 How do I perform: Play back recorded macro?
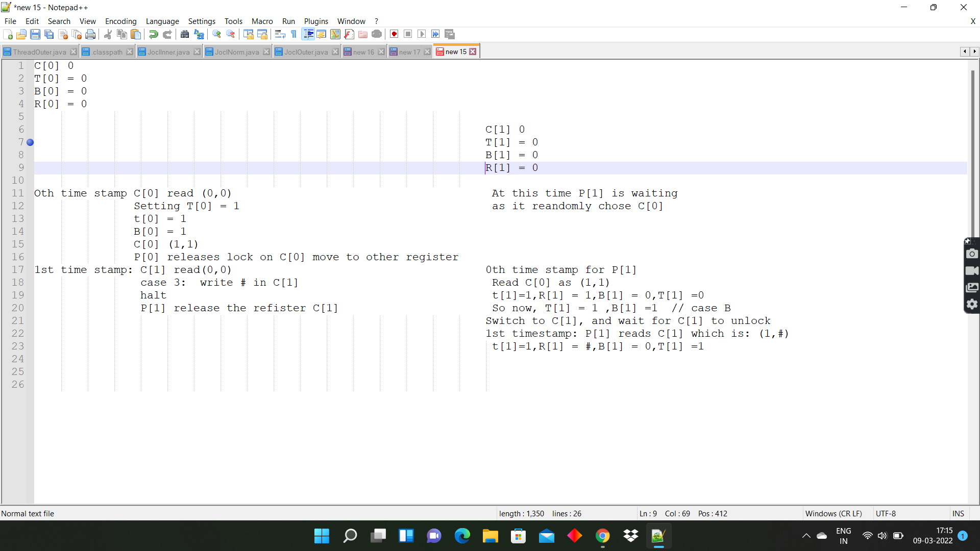tap(422, 34)
